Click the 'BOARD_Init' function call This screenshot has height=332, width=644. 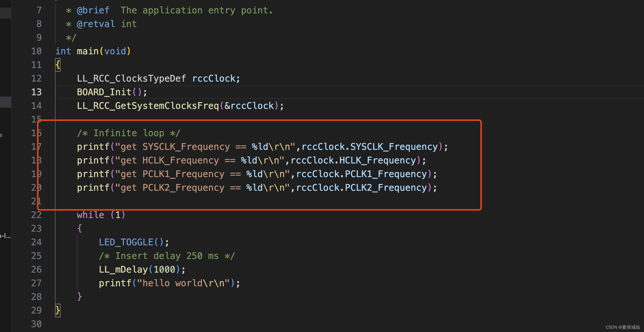(104, 92)
